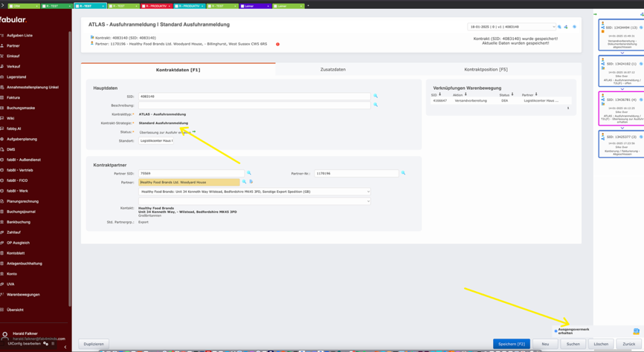
Task: Click search icon next to Partner SID field
Action: [249, 173]
